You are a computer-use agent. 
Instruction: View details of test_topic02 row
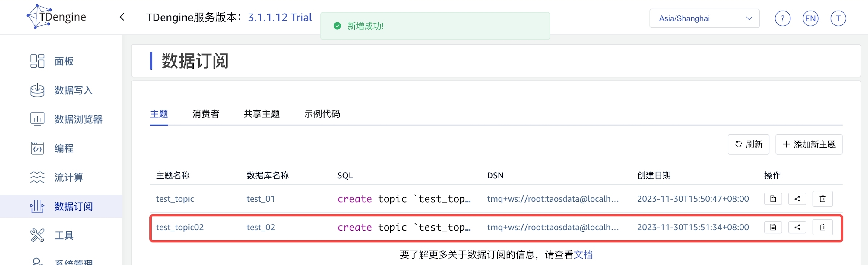[773, 227]
